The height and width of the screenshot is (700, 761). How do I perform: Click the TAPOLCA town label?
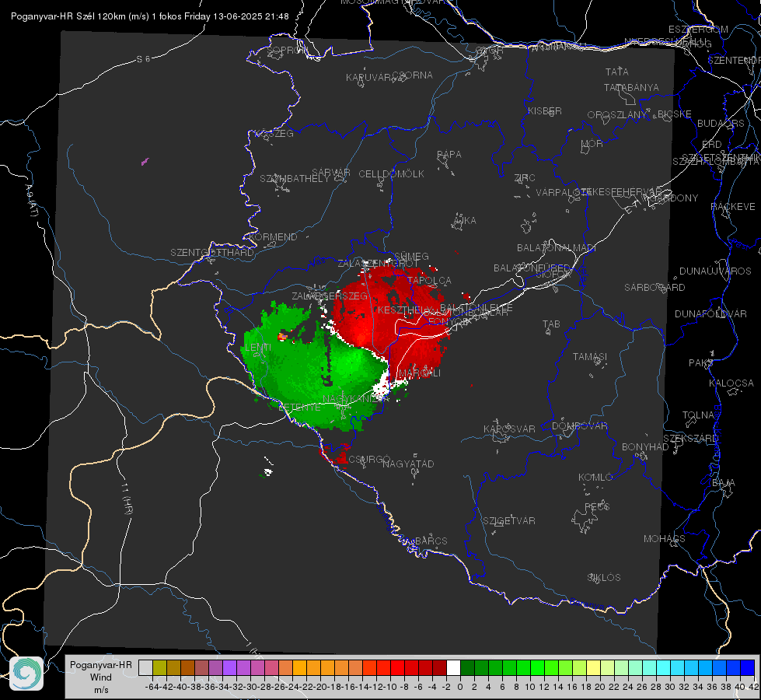430,280
